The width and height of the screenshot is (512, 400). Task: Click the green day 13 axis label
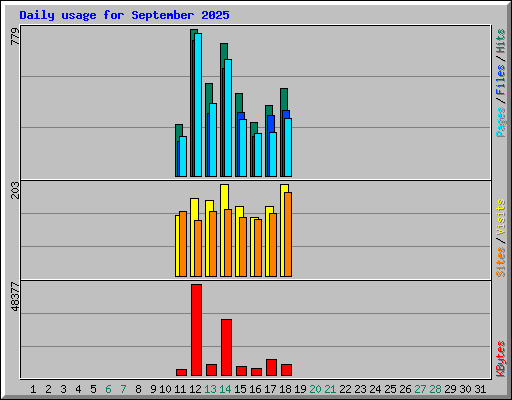tap(210, 389)
